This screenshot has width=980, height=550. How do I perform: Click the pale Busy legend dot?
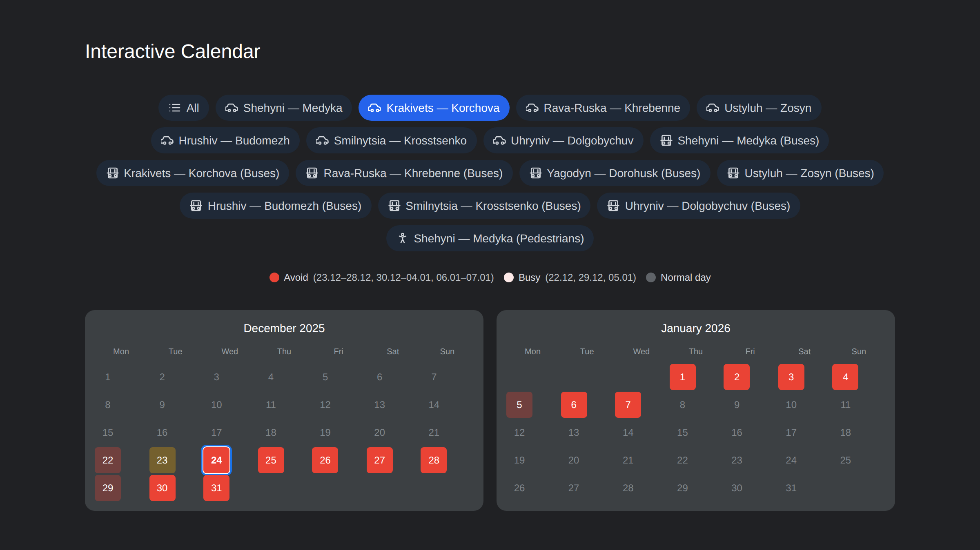(509, 277)
